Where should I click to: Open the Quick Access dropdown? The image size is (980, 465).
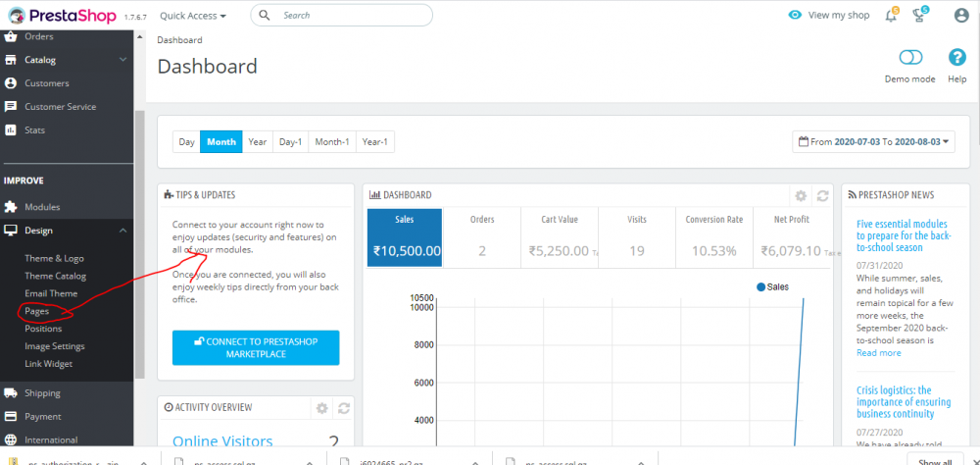(193, 15)
